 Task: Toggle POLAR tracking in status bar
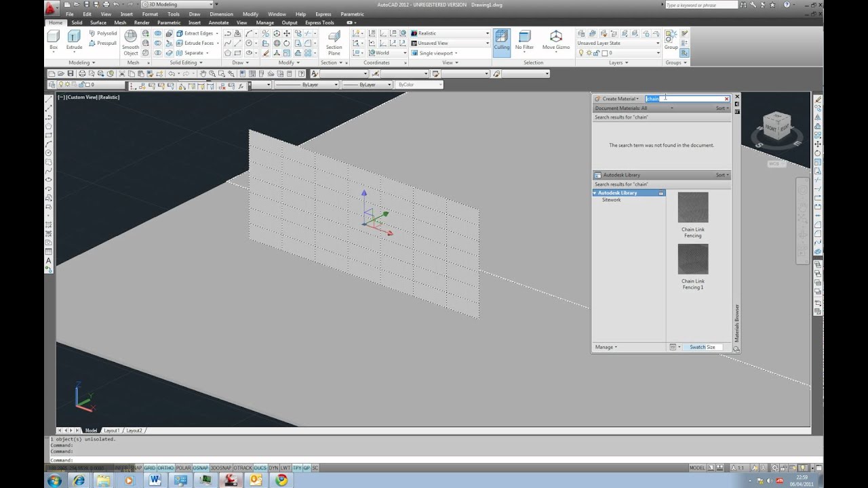[x=183, y=468]
